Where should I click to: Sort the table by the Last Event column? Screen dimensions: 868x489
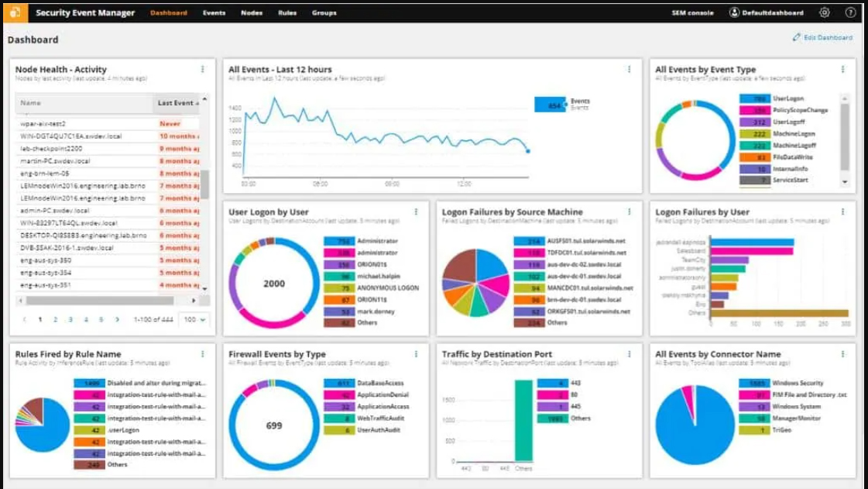[177, 103]
